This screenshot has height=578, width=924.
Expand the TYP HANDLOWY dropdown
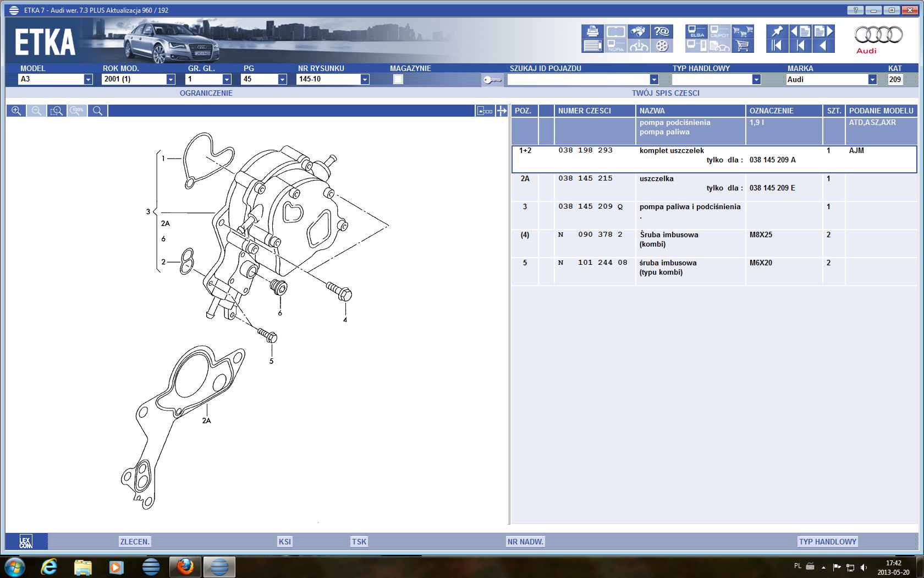[x=756, y=79]
